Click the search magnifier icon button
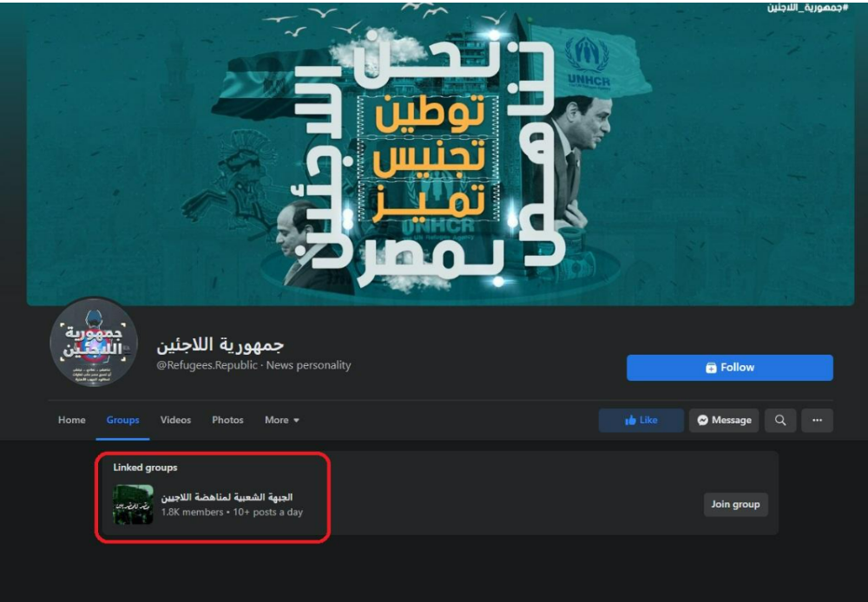The image size is (868, 602). click(780, 421)
